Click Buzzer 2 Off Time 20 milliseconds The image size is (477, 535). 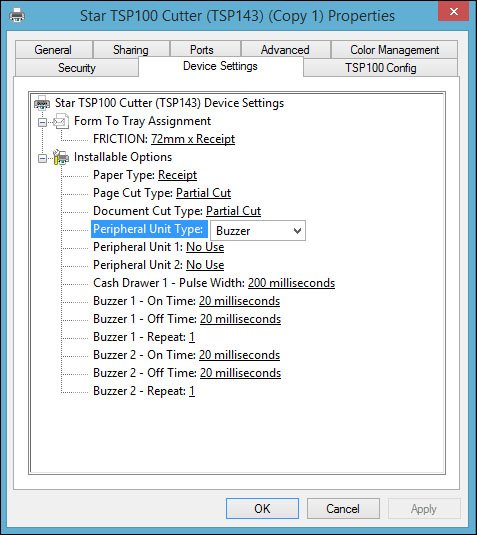[240, 373]
